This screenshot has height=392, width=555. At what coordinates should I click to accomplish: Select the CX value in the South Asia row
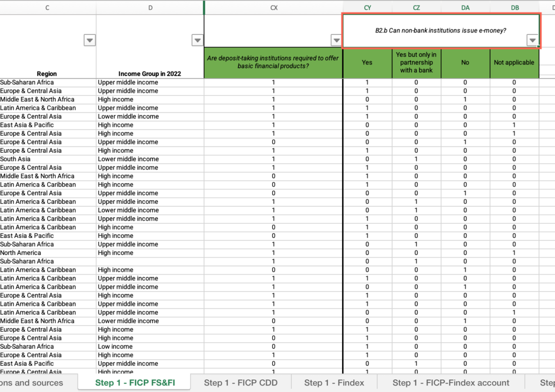[273, 159]
